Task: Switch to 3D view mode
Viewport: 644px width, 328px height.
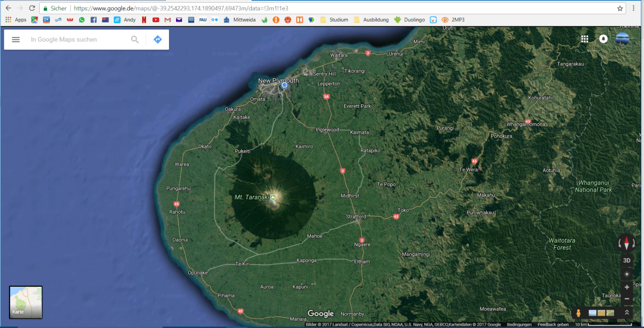Action: [x=627, y=260]
